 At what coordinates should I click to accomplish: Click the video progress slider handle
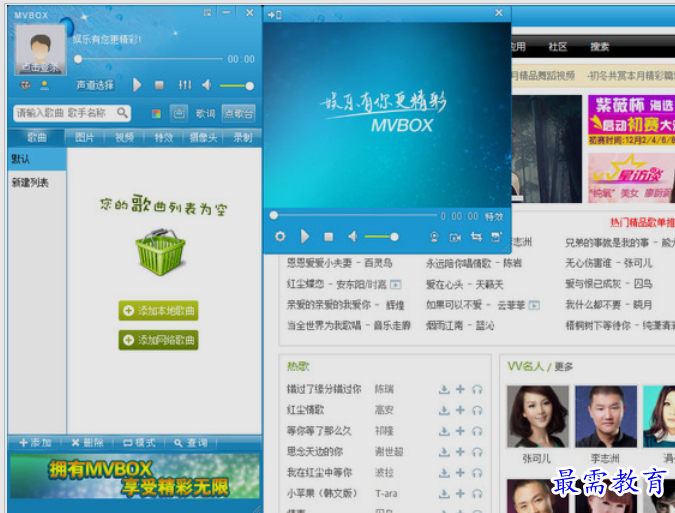point(274,215)
